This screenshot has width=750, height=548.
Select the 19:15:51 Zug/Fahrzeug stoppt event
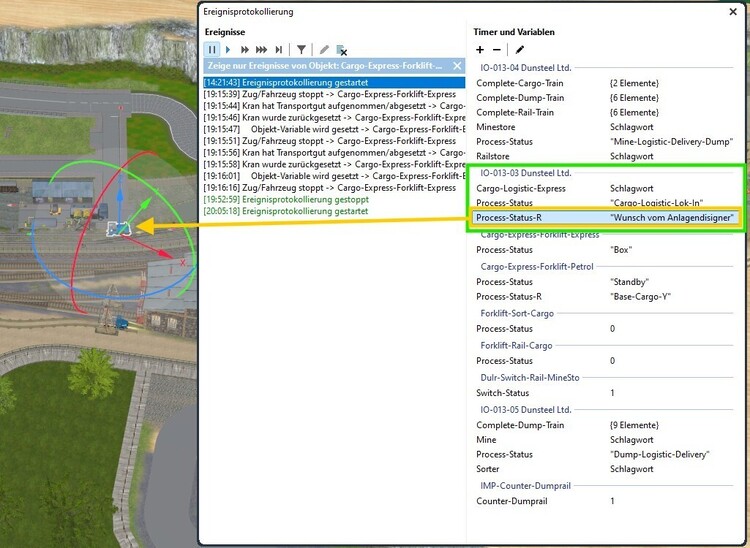click(x=334, y=141)
